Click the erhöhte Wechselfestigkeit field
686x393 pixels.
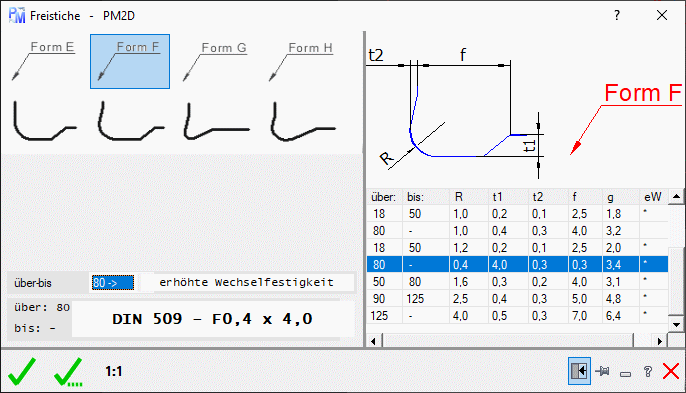(x=247, y=282)
